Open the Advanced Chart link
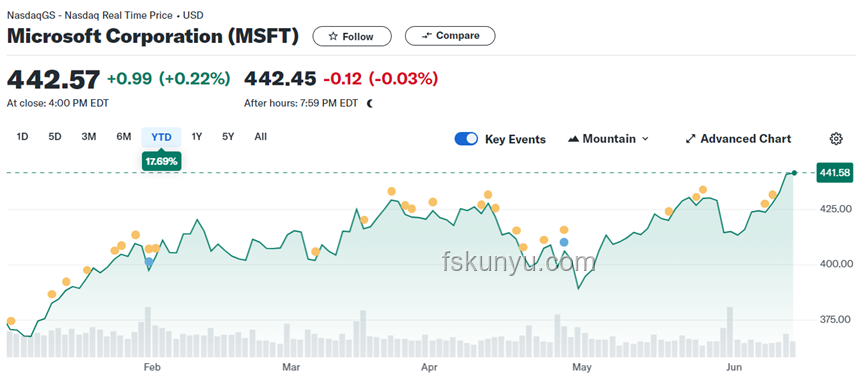The image size is (865, 388). (738, 139)
